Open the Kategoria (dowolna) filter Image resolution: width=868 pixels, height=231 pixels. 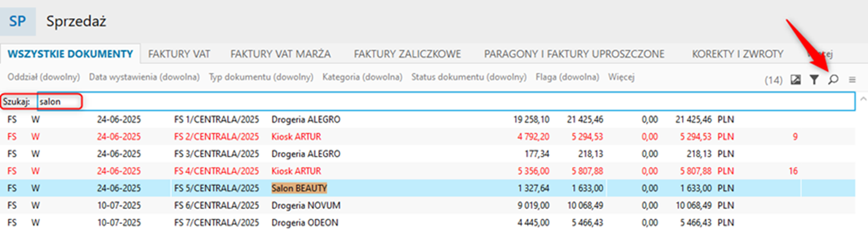(362, 77)
